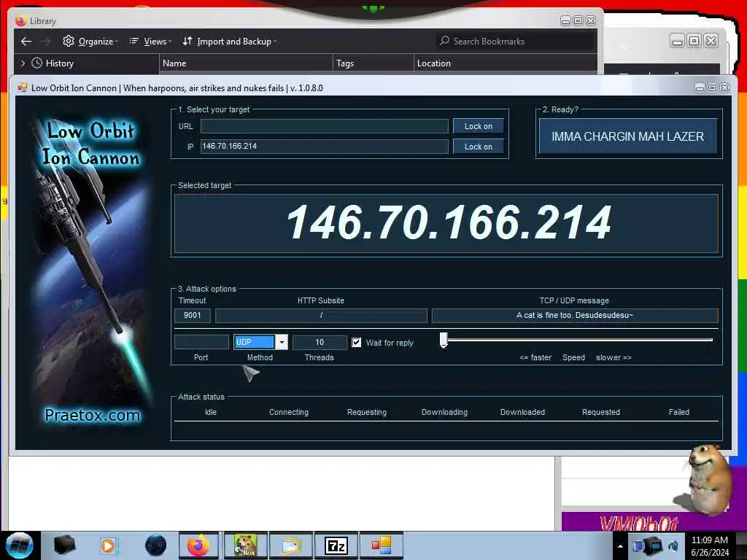The height and width of the screenshot is (560, 747).
Task: Open the dark globe browser taskbar icon
Action: click(156, 545)
